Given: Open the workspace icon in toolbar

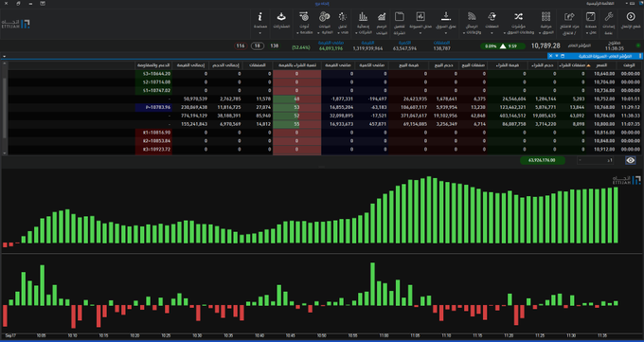Looking at the screenshot, I should 590,16.
